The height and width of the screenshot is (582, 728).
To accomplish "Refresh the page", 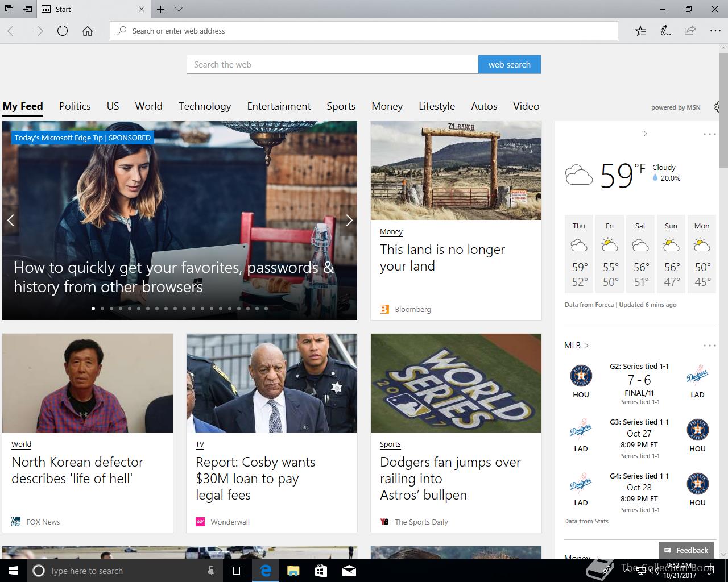I will click(x=63, y=31).
